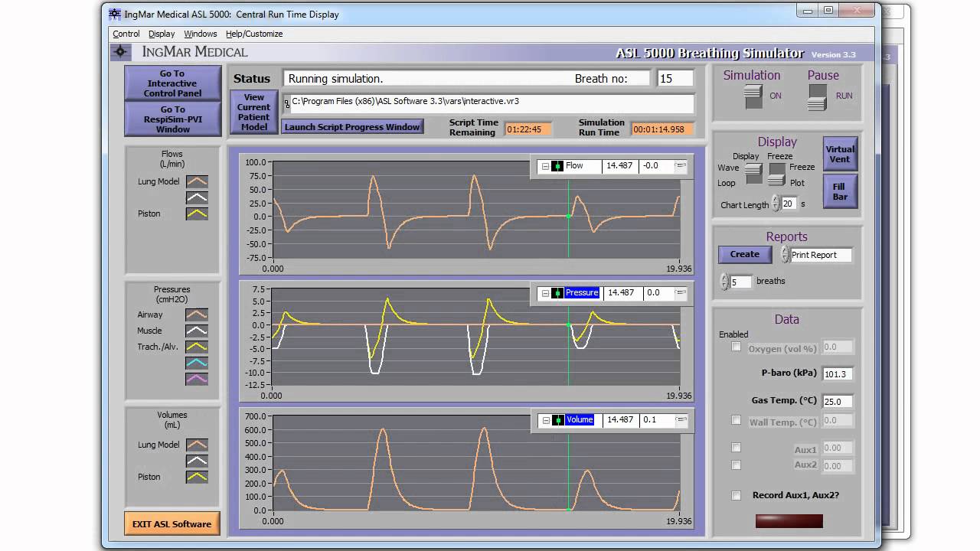This screenshot has width=980, height=551.
Task: Click the Create report button
Action: [x=745, y=254]
